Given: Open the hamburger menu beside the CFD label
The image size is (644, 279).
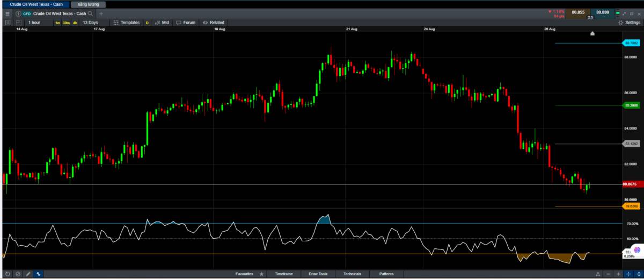Looking at the screenshot, I should [x=7, y=13].
